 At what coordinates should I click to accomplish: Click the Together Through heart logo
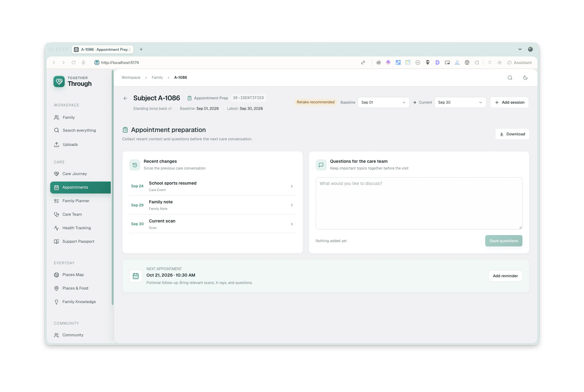coord(59,82)
